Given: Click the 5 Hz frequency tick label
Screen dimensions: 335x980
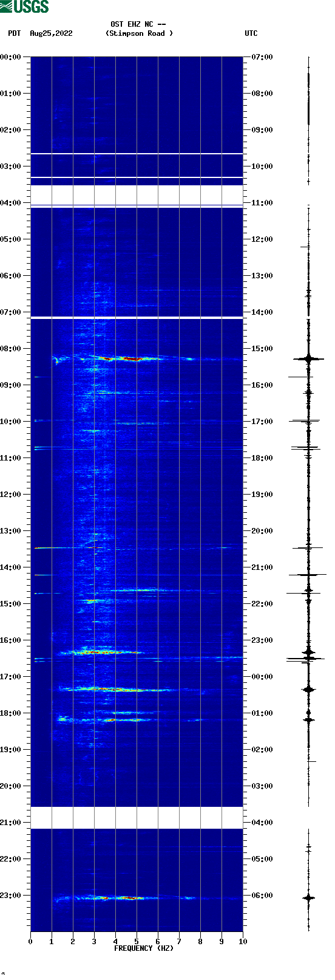Looking at the screenshot, I should tap(137, 942).
